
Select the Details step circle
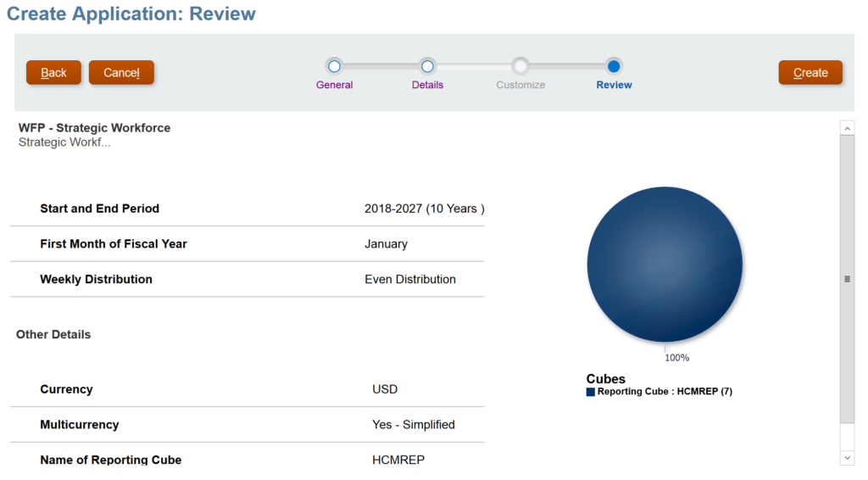pos(427,66)
